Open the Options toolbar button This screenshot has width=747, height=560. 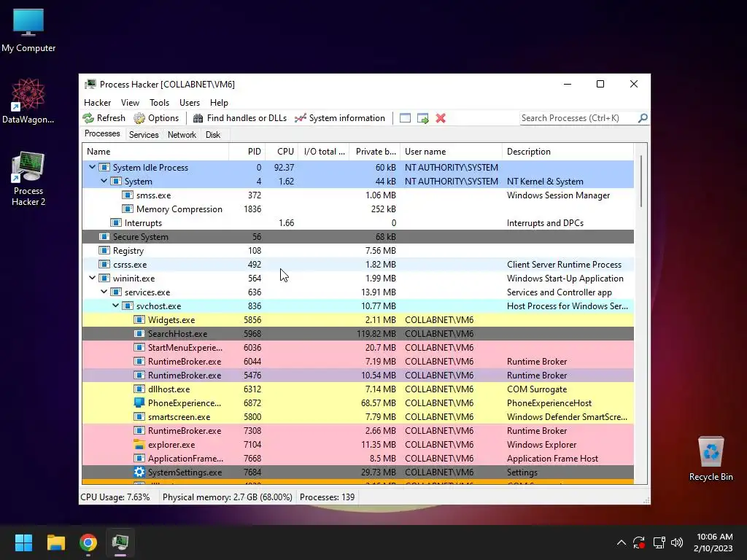[156, 118]
